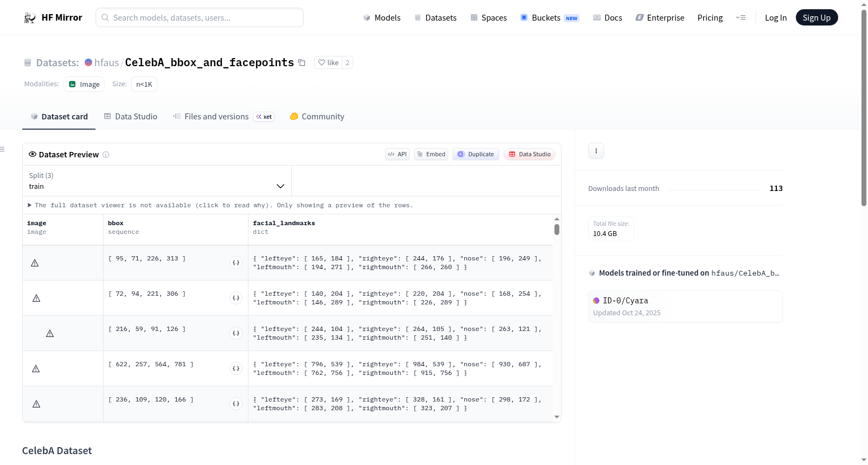The width and height of the screenshot is (868, 465).
Task: Open the Data Studio button in preview header
Action: (529, 154)
